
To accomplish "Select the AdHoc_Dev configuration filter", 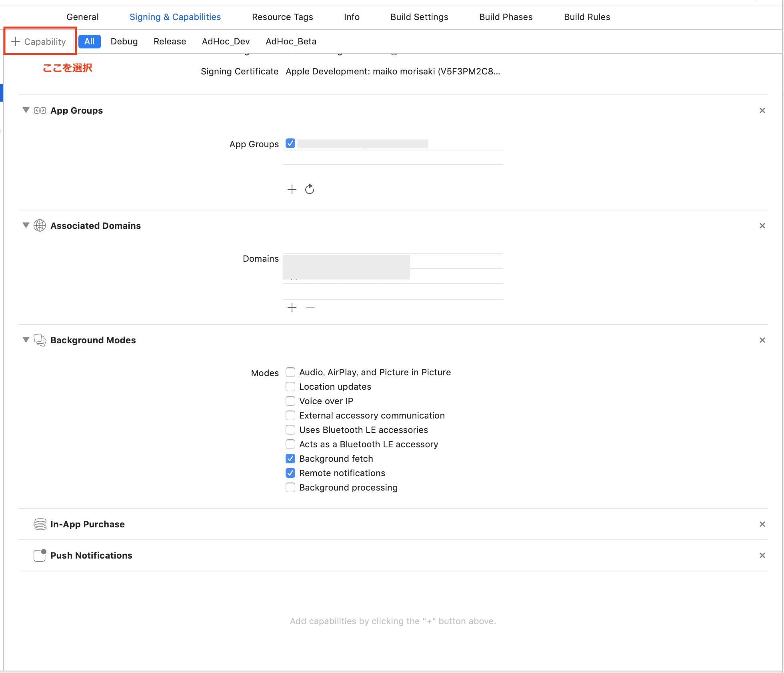I will (x=226, y=42).
